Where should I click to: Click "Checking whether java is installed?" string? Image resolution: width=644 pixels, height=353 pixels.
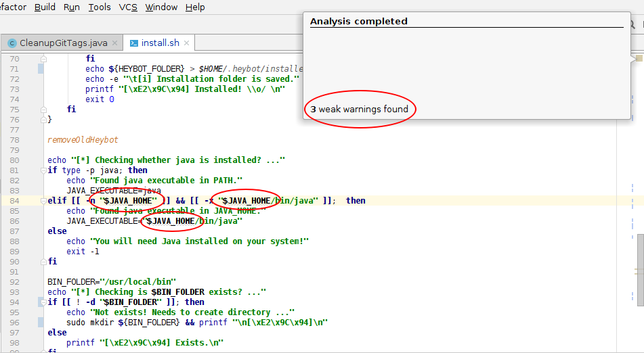click(178, 160)
